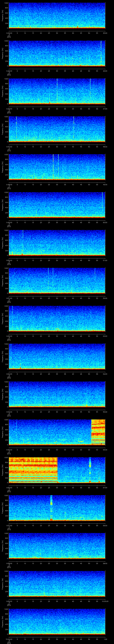114x644 pixels.
Task: Choose the spectrogram panel beginning at 9:51:00
Action: click(x=57, y=280)
